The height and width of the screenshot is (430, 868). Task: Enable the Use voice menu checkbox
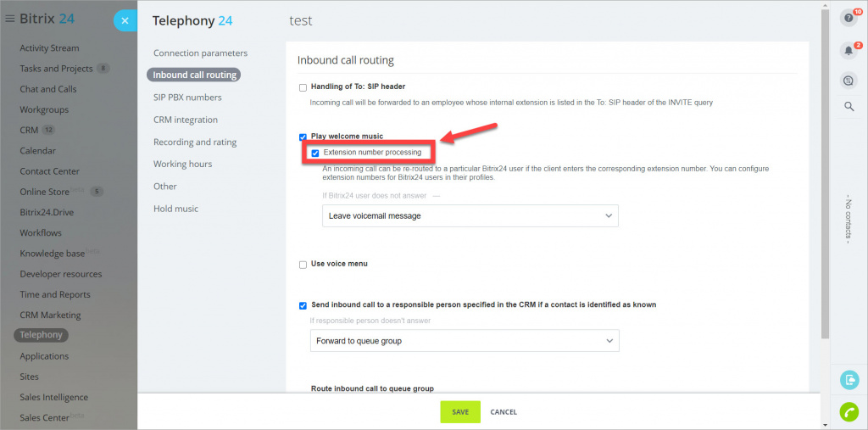point(303,265)
